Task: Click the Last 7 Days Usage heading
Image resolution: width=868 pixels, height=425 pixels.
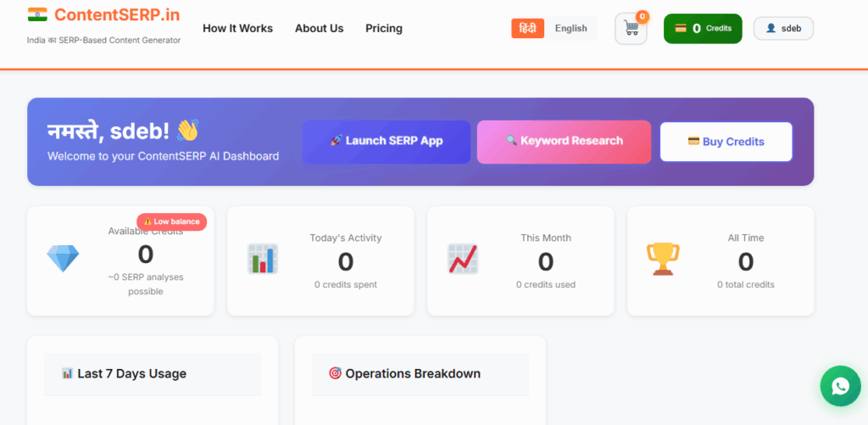Action: 131,373
